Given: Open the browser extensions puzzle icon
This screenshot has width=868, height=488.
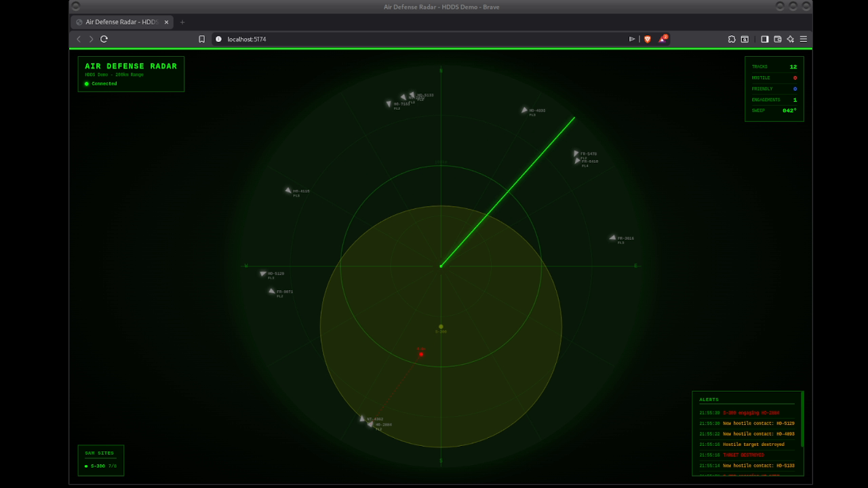Looking at the screenshot, I should tap(732, 39).
